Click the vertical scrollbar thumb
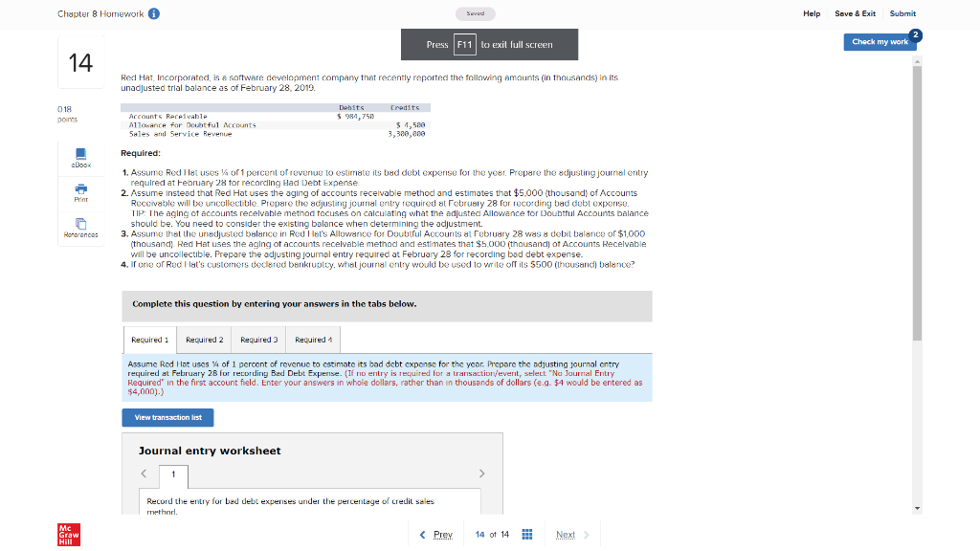Image resolution: width=980 pixels, height=551 pixels. click(x=917, y=203)
